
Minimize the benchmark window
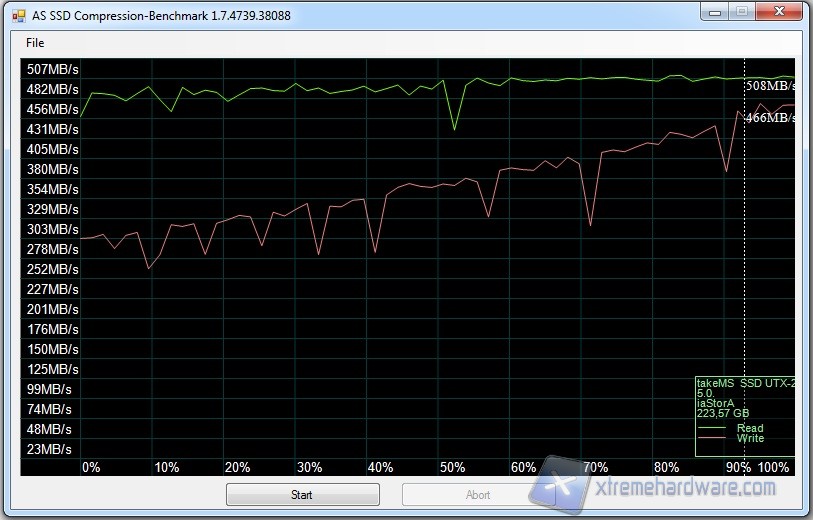pos(713,12)
